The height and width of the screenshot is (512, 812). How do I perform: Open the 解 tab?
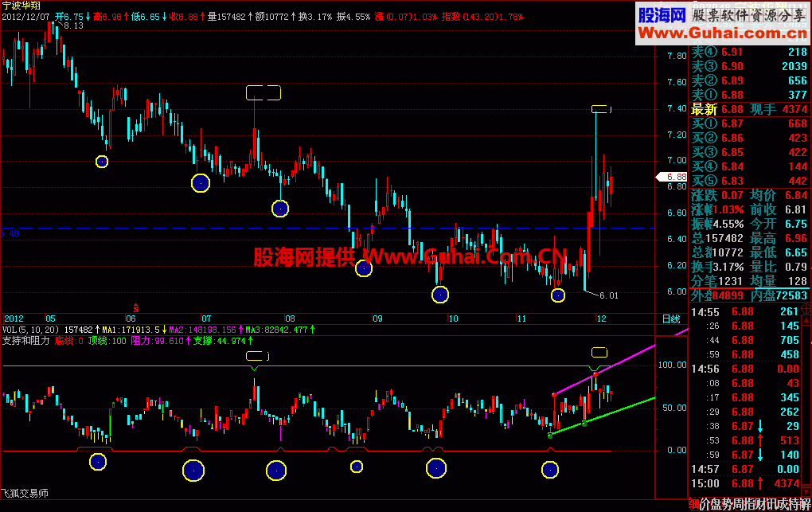tap(806, 504)
